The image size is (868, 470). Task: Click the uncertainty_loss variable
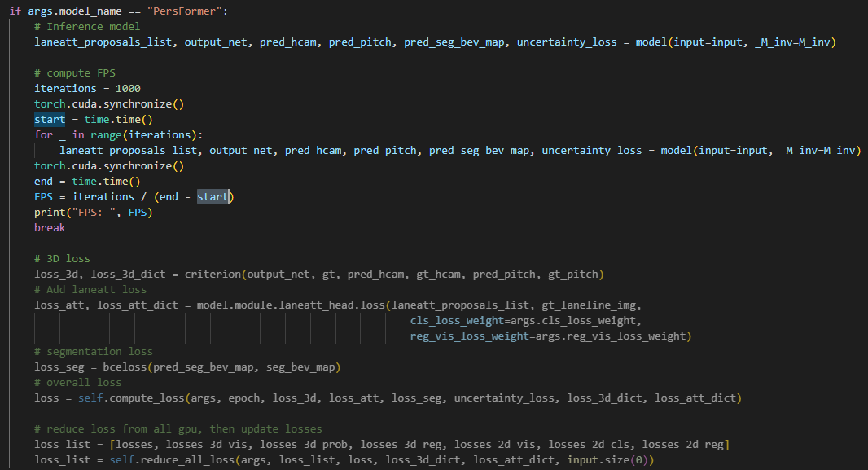(567, 42)
